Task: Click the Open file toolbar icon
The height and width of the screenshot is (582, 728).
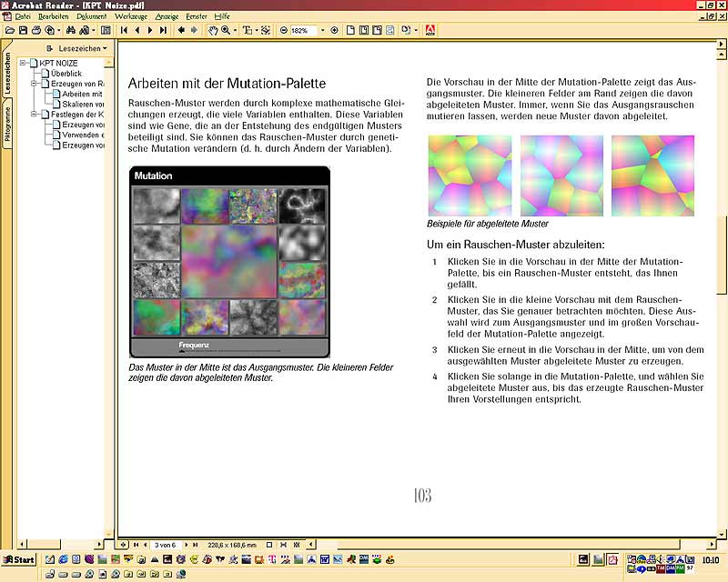Action: point(9,30)
